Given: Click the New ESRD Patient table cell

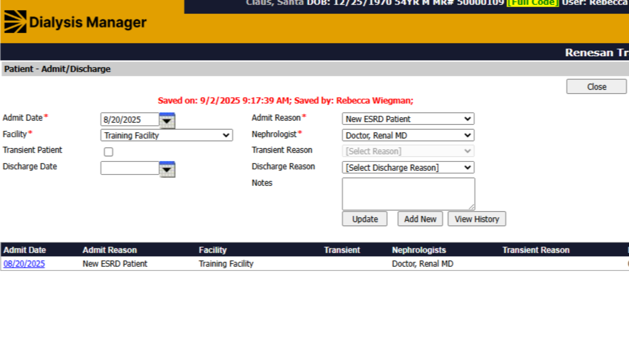Looking at the screenshot, I should tap(115, 264).
